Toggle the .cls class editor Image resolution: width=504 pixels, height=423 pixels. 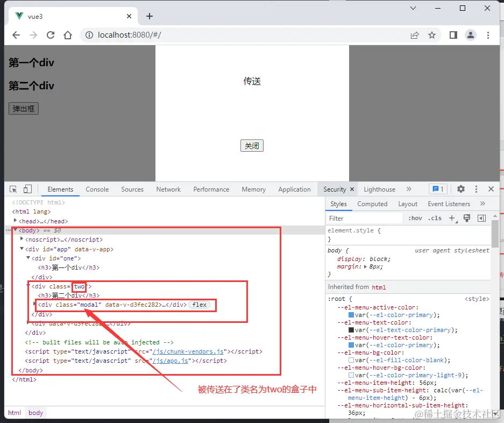coord(435,218)
